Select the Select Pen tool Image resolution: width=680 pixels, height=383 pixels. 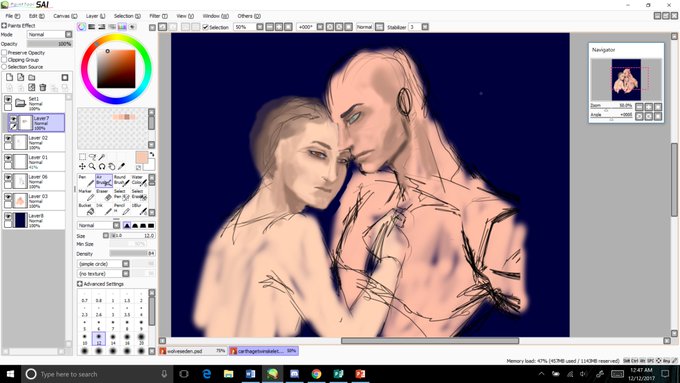pyautogui.click(x=121, y=194)
